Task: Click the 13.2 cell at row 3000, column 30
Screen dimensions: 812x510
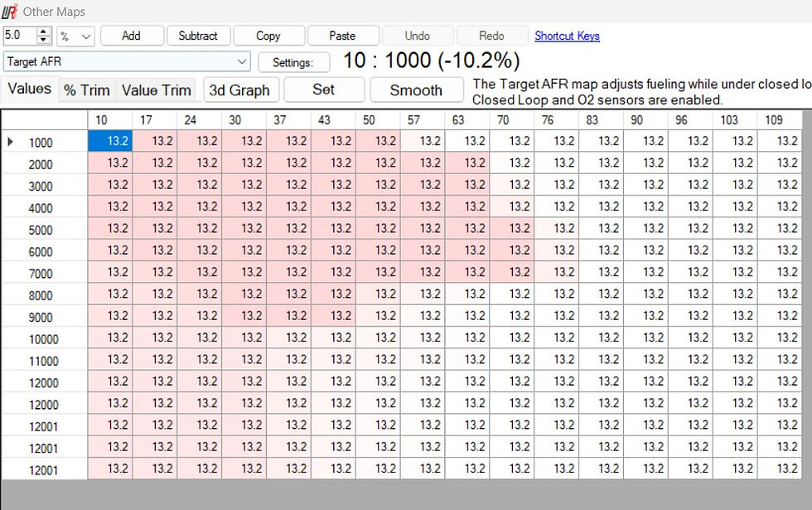Action: [244, 184]
